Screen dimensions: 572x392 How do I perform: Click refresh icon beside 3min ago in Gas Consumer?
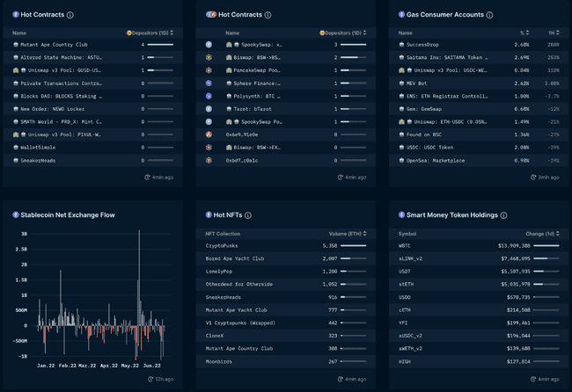point(533,178)
